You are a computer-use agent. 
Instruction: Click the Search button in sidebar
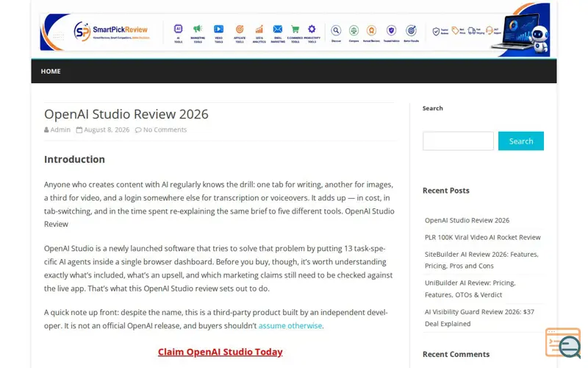[x=521, y=141]
